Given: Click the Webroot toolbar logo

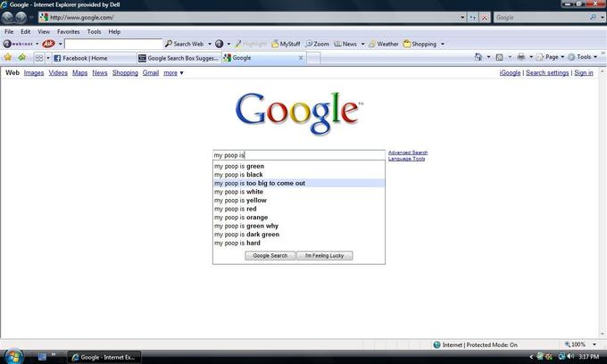Looking at the screenshot, I should click(x=18, y=44).
